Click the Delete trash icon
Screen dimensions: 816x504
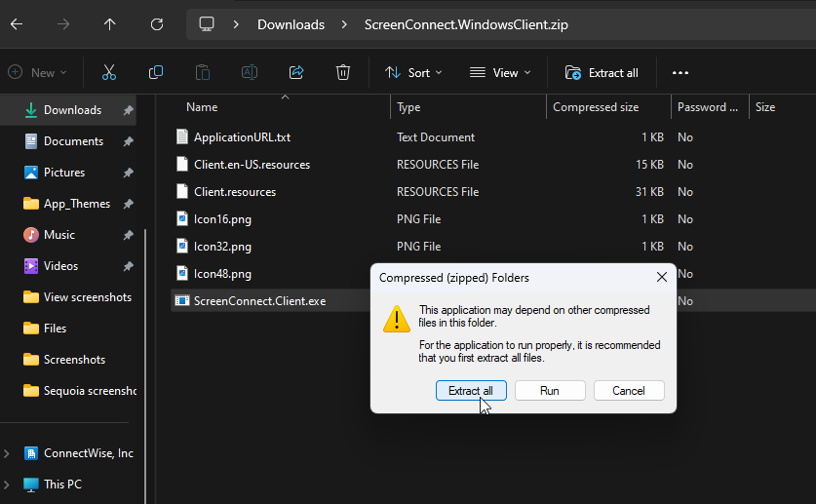pos(343,72)
